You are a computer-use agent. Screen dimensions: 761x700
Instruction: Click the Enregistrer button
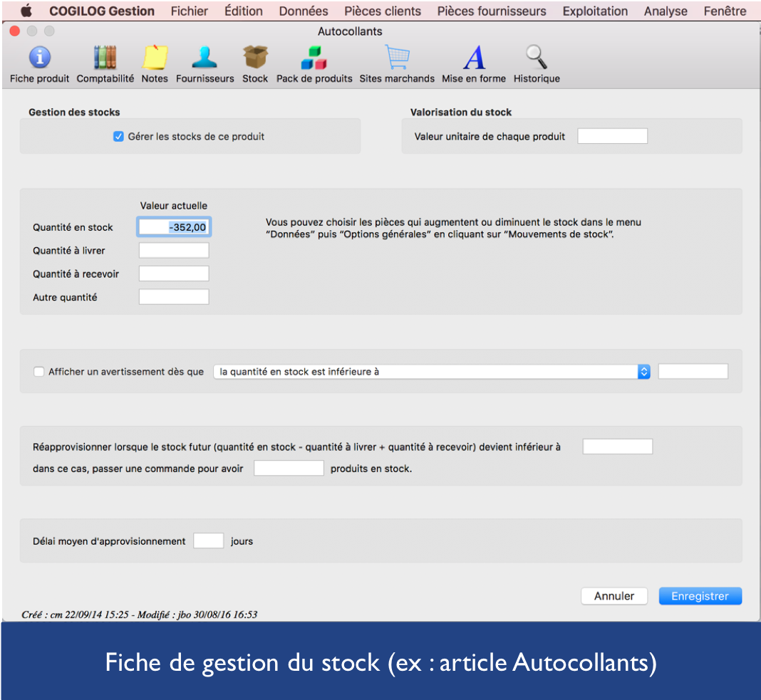coord(700,596)
